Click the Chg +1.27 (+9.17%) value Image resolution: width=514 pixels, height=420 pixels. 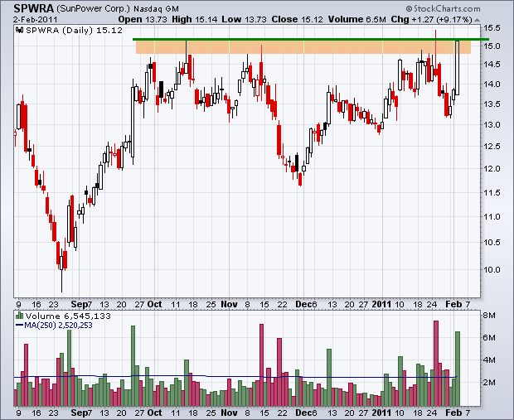coord(431,19)
